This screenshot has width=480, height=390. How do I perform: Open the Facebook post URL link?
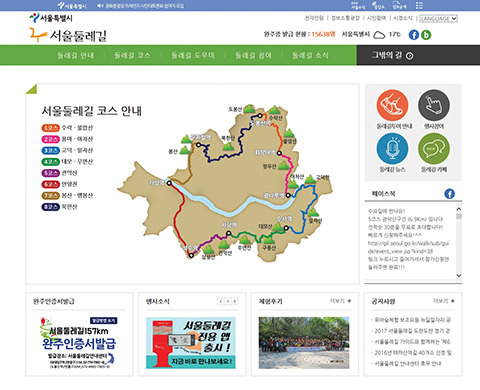408,247
